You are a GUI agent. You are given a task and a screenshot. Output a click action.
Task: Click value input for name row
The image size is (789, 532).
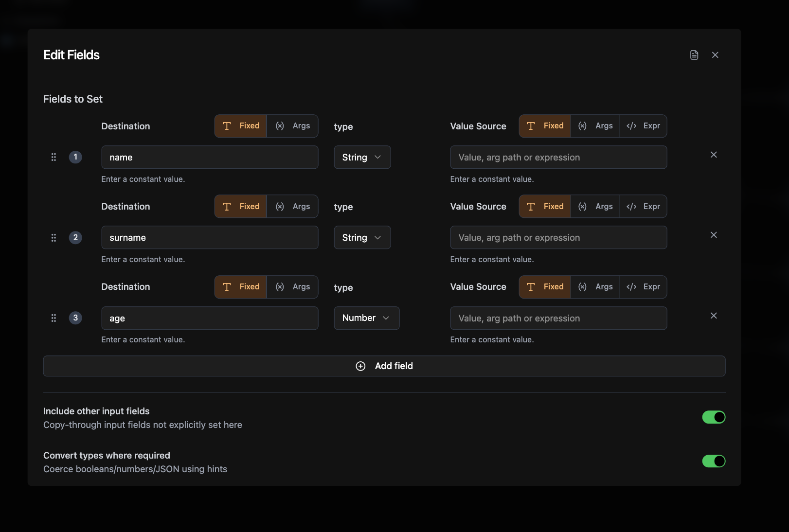(558, 157)
